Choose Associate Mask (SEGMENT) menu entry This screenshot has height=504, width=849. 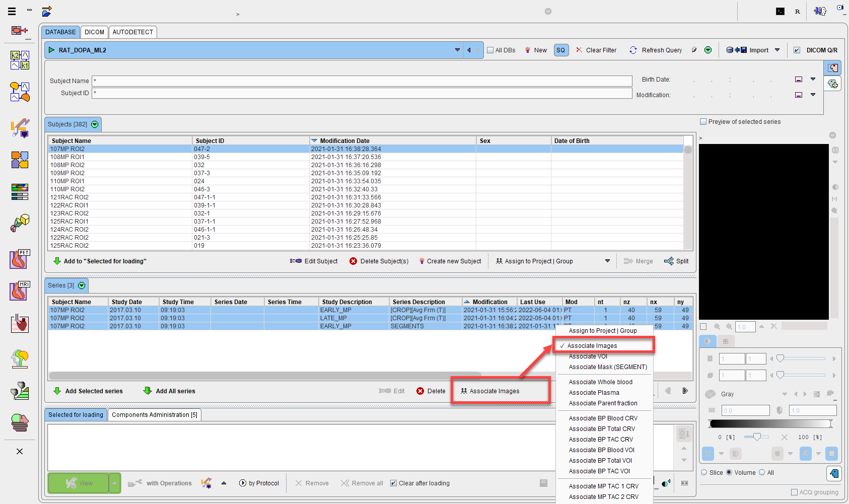coord(608,367)
